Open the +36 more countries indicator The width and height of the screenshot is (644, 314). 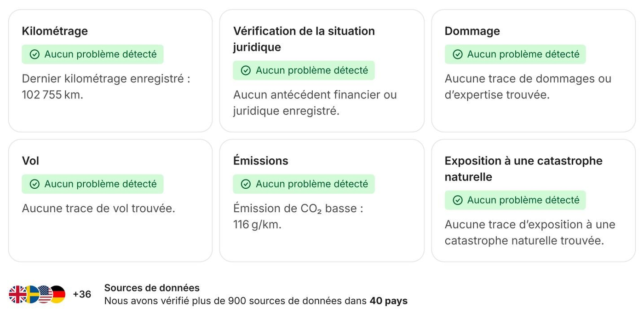coord(82,294)
